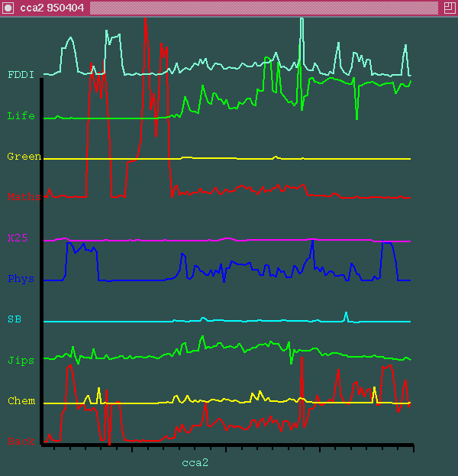
Task: Select the blue Phys series label
Action: click(21, 279)
